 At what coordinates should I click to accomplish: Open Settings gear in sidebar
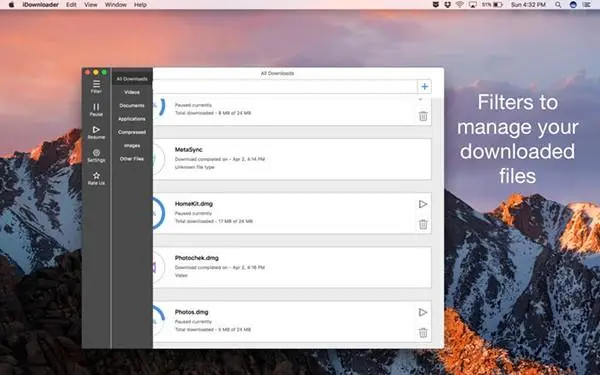pyautogui.click(x=96, y=153)
